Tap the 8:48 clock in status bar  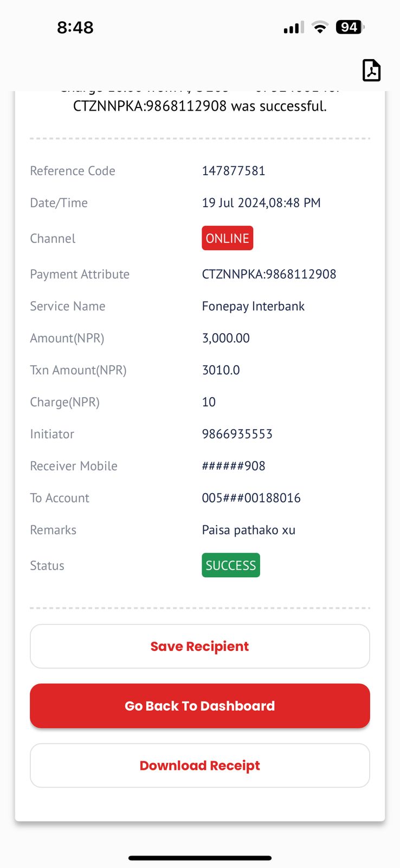(75, 27)
